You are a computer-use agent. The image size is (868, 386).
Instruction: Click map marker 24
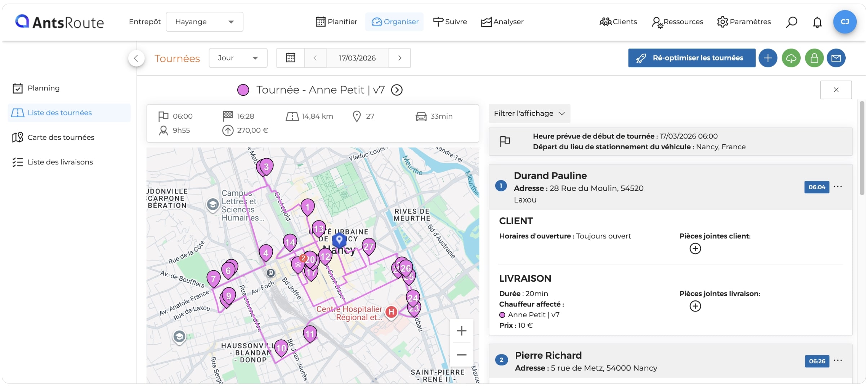coord(413,298)
